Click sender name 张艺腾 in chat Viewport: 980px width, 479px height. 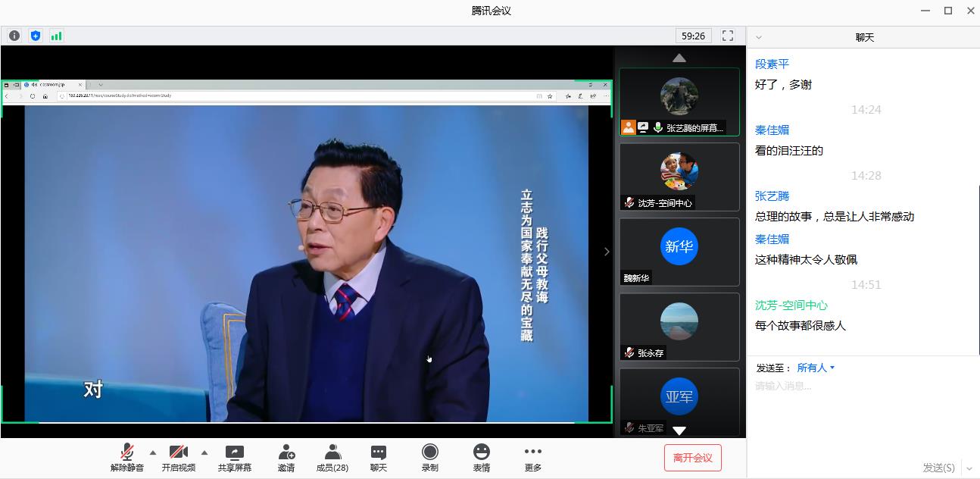tap(772, 196)
